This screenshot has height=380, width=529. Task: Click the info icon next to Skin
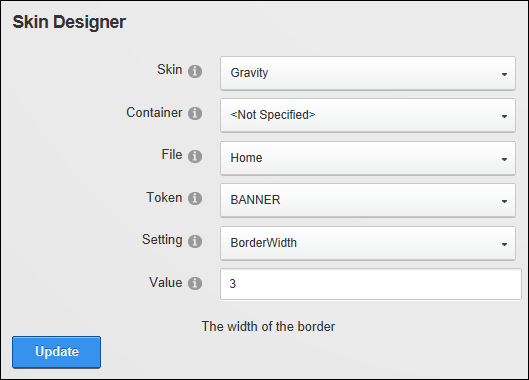click(195, 71)
